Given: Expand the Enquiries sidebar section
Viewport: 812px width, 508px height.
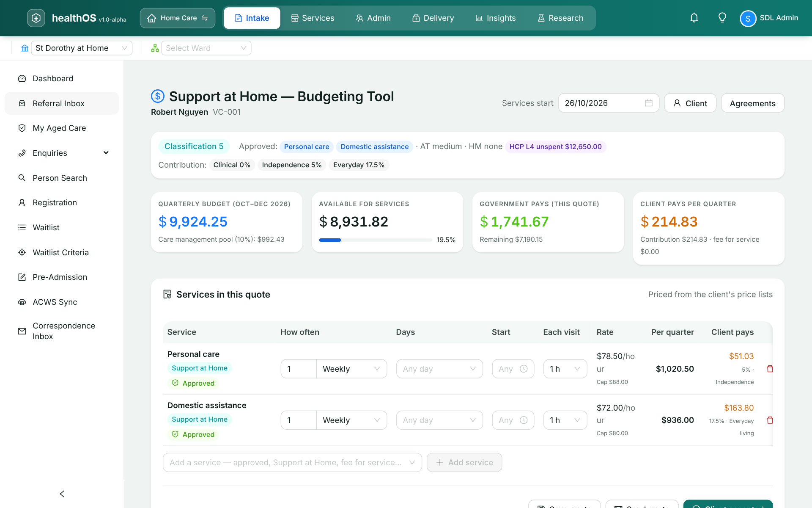Looking at the screenshot, I should coord(62,153).
